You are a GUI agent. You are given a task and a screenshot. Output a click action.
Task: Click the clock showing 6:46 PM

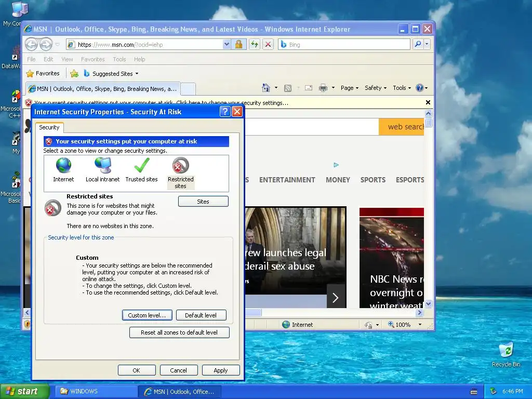click(513, 391)
